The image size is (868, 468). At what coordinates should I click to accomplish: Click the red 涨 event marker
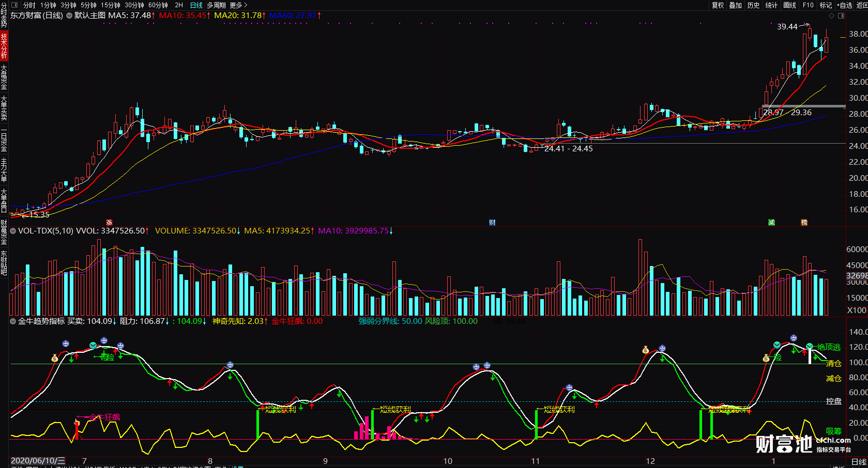[x=109, y=223]
